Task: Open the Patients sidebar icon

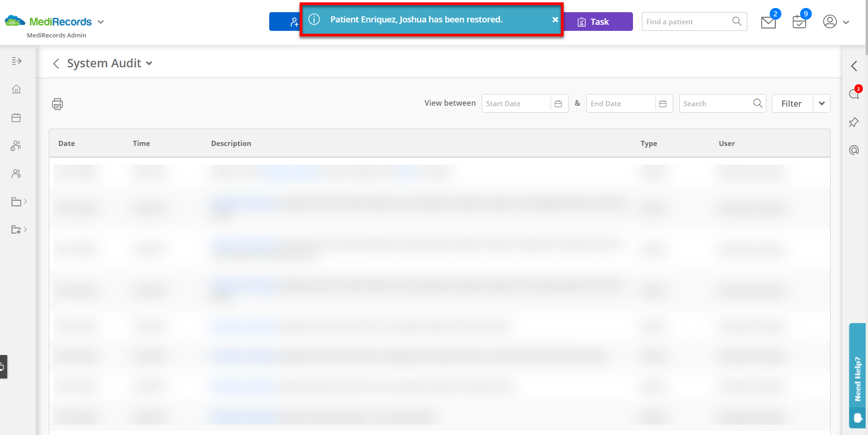Action: [16, 174]
